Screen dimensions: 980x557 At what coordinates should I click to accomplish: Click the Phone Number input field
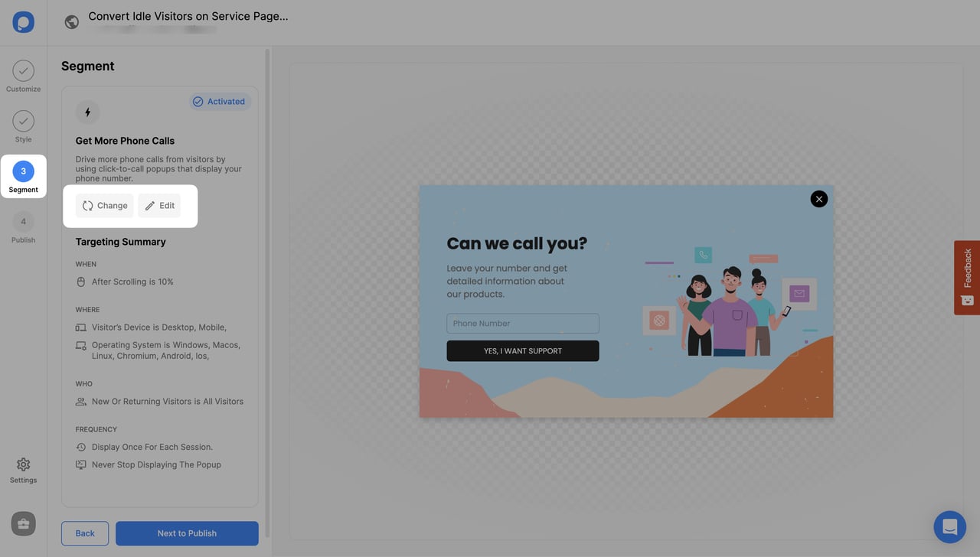(x=523, y=323)
